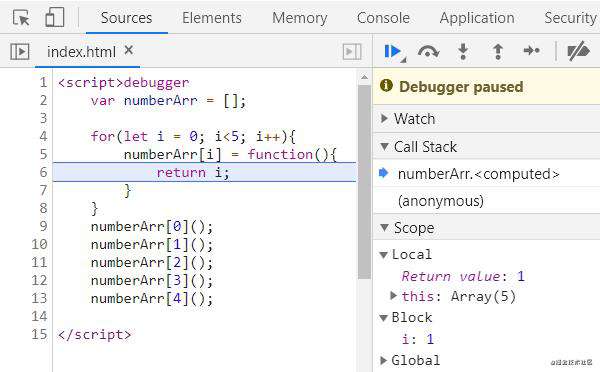
Task: Step out of the current function
Action: [x=497, y=51]
